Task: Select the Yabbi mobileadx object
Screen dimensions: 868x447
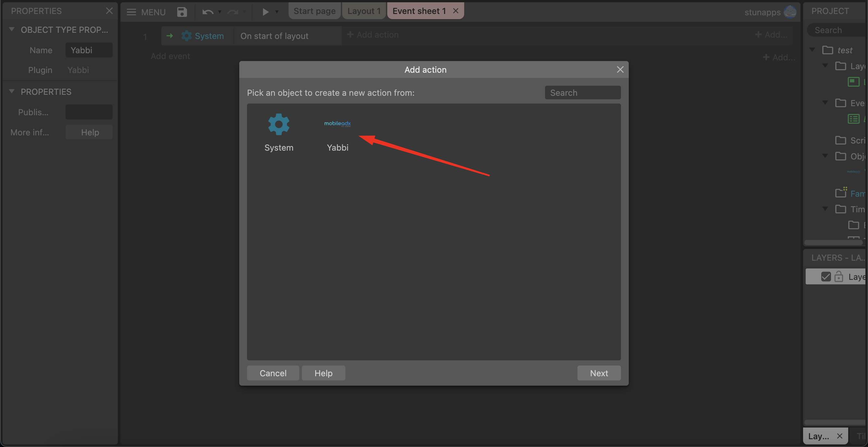Action: 337,124
